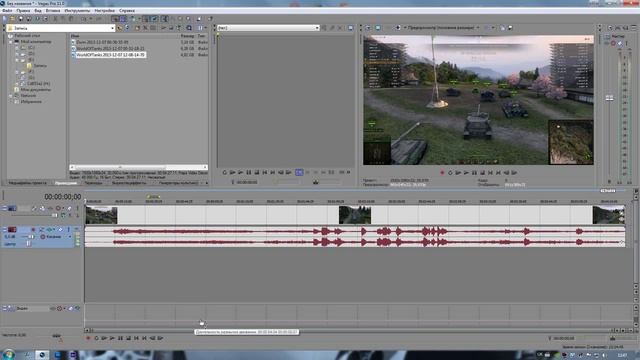640x360 pixels.
Task: Click the Undo icon in main toolbar
Action: (84, 19)
